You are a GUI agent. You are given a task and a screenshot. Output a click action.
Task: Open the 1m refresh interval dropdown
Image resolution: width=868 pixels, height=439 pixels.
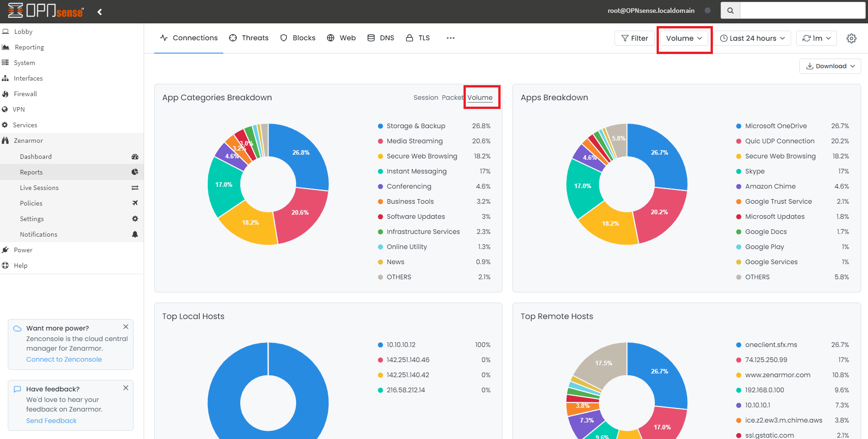click(817, 38)
